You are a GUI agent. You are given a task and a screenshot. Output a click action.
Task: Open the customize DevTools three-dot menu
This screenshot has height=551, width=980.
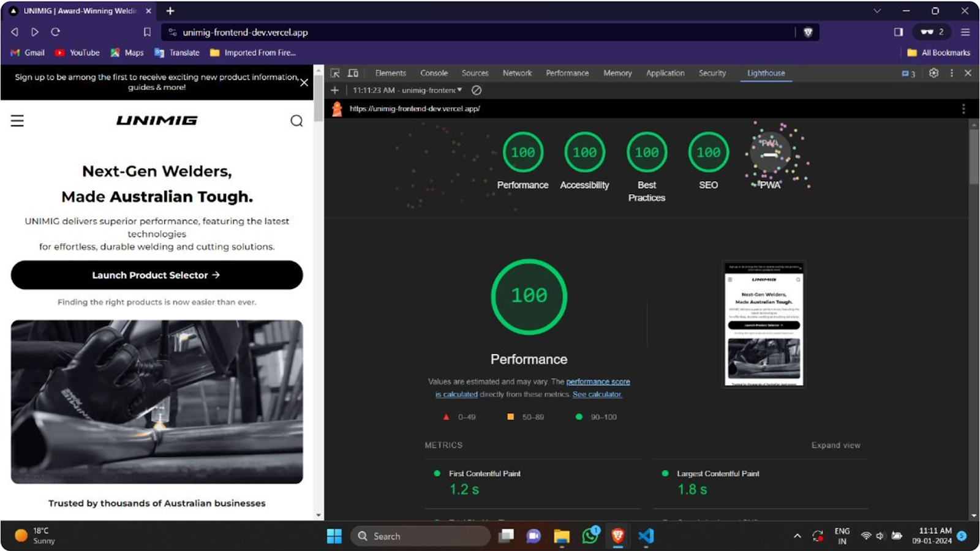tap(951, 73)
